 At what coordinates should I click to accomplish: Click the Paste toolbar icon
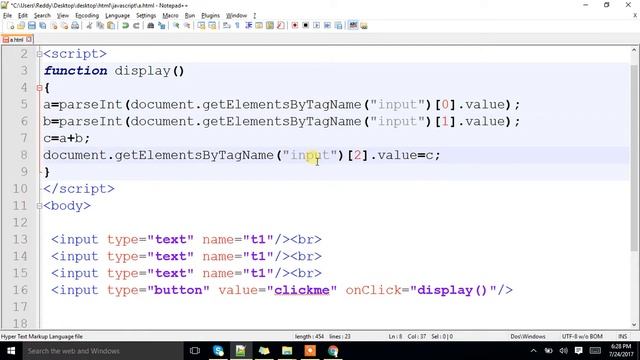(111, 26)
